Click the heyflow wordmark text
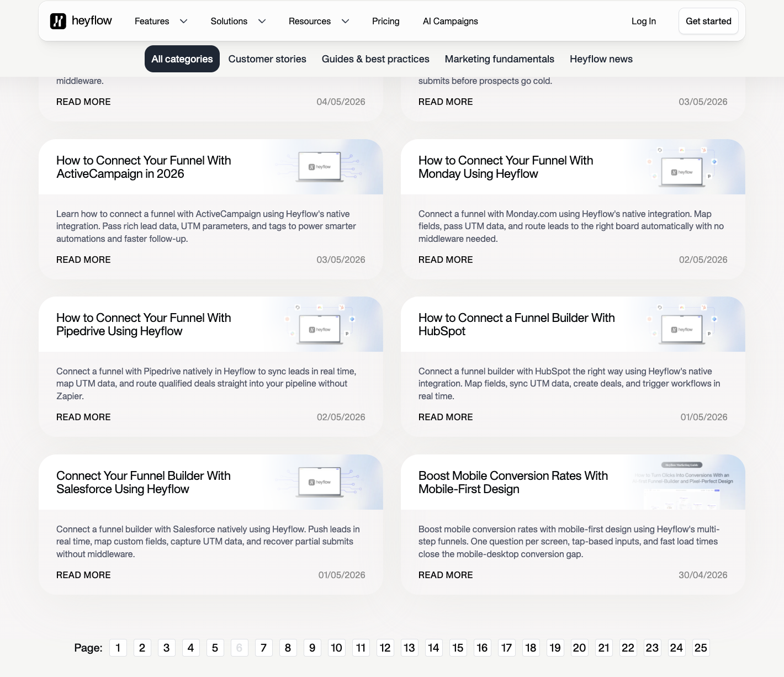 click(x=92, y=21)
